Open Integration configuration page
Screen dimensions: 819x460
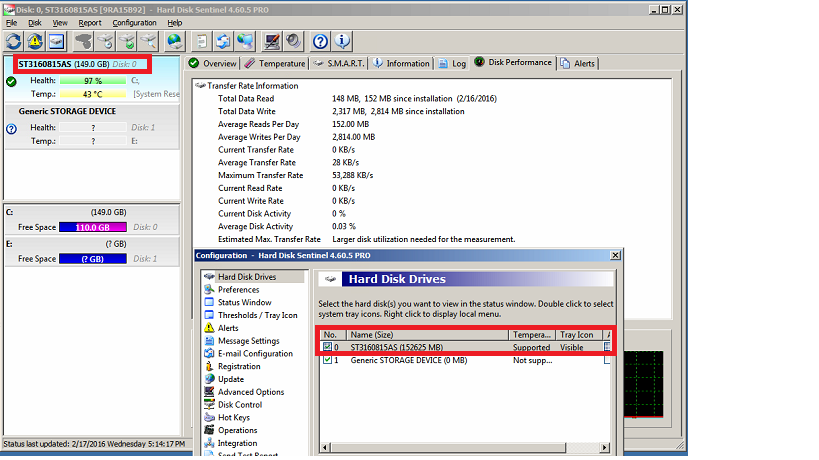pos(237,443)
